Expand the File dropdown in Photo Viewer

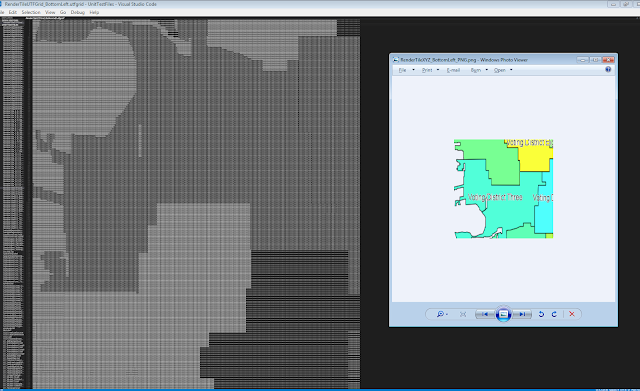coord(407,70)
